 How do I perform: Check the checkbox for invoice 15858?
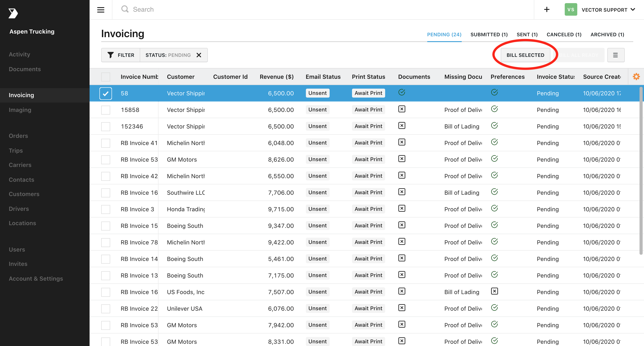pyautogui.click(x=105, y=110)
